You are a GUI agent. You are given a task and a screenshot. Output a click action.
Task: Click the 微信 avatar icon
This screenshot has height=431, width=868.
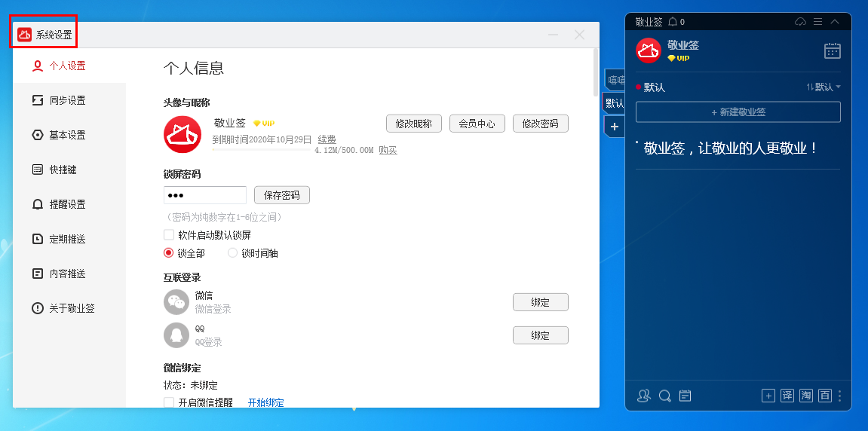176,302
